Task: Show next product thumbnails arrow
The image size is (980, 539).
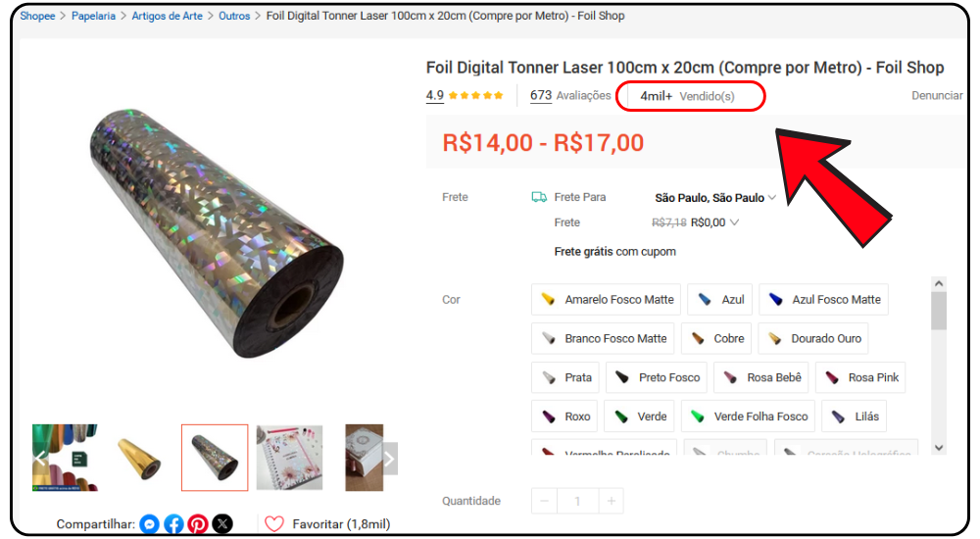Action: pyautogui.click(x=389, y=459)
